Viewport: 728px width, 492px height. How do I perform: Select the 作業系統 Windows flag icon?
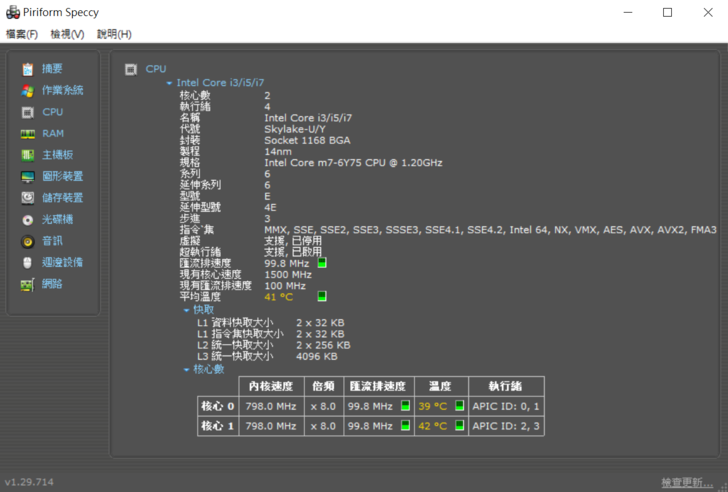click(28, 90)
